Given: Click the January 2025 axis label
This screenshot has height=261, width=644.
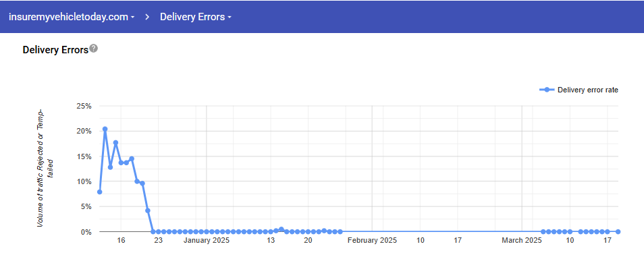Looking at the screenshot, I should click(x=206, y=241).
